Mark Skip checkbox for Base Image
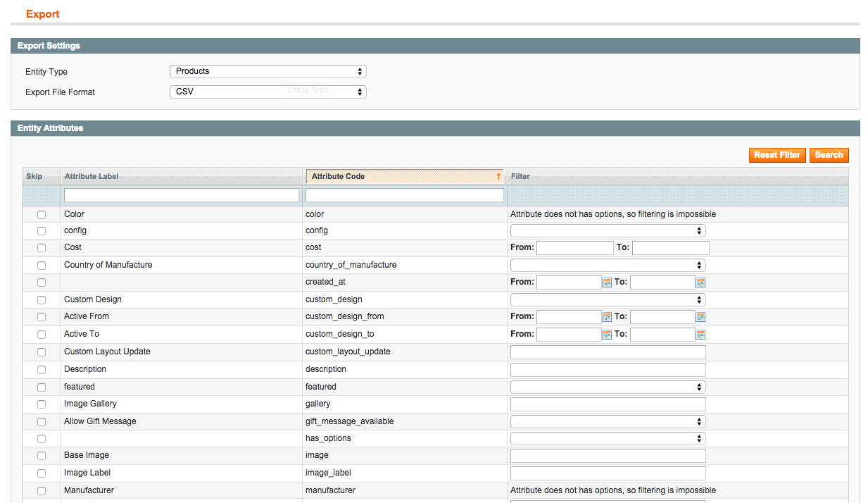 (42, 456)
